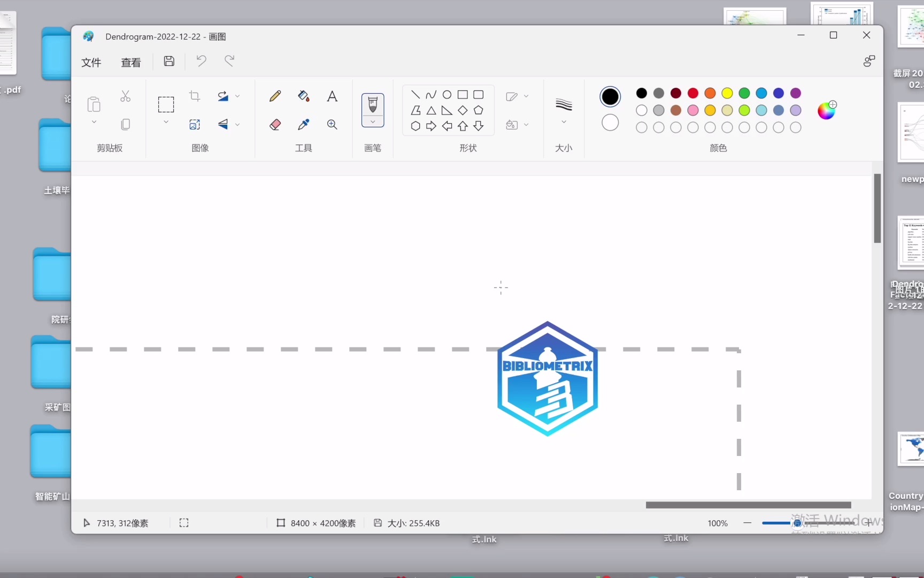Click the Save icon in title toolbar

pyautogui.click(x=169, y=61)
